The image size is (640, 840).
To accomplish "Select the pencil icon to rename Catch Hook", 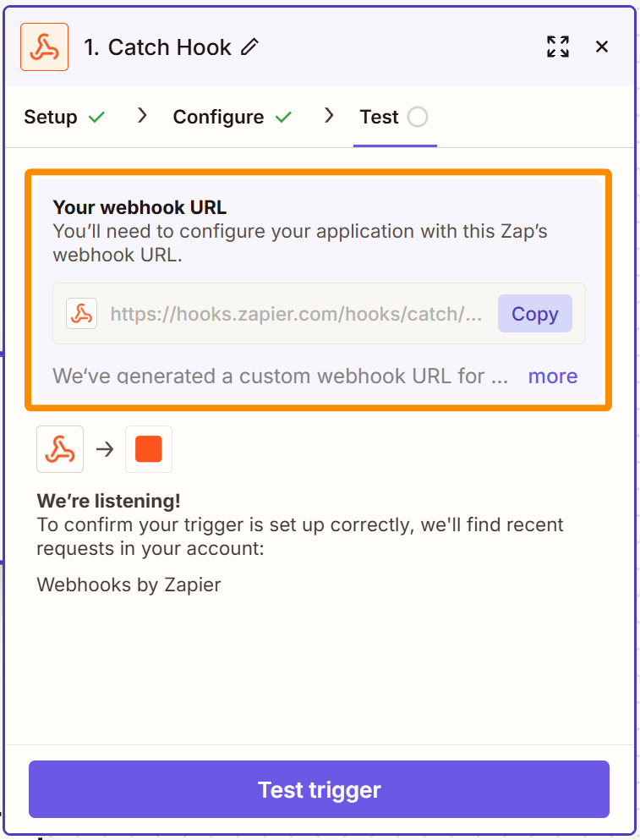I will pyautogui.click(x=249, y=47).
